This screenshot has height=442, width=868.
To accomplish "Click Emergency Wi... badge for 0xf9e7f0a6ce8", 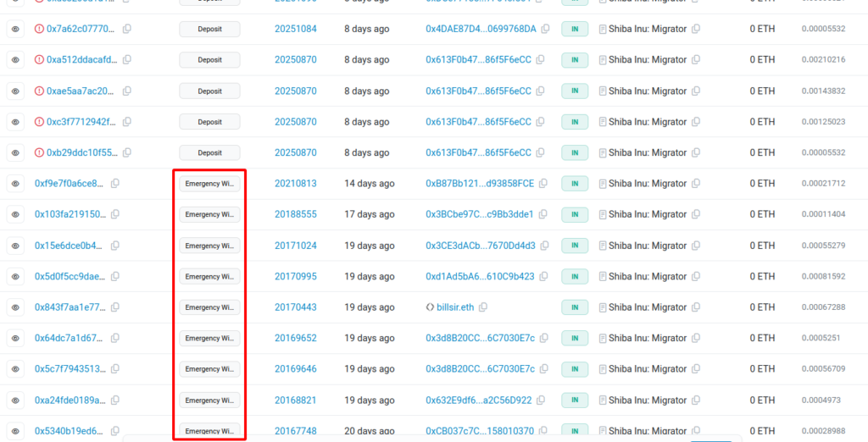I will point(210,184).
